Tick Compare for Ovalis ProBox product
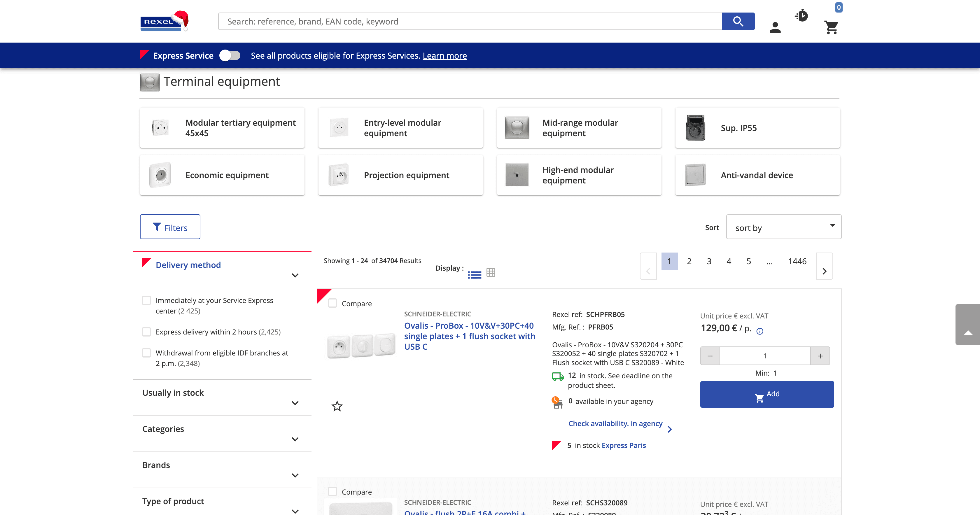980x515 pixels. coord(332,303)
